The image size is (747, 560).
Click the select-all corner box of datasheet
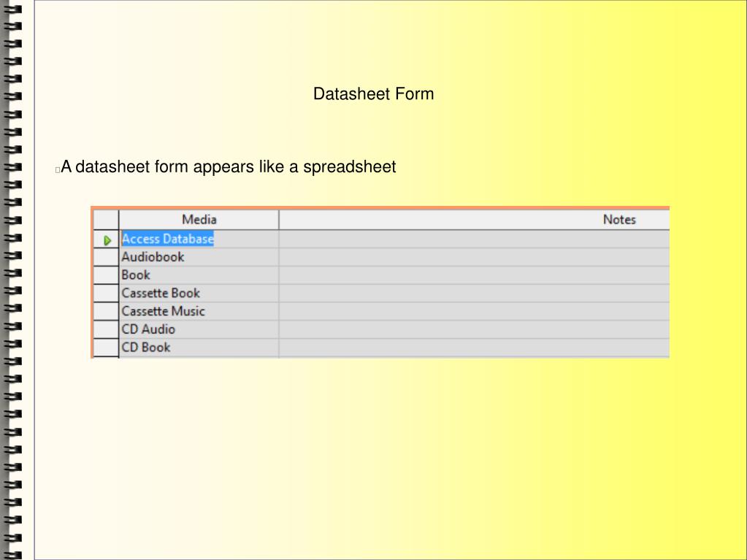(x=106, y=220)
